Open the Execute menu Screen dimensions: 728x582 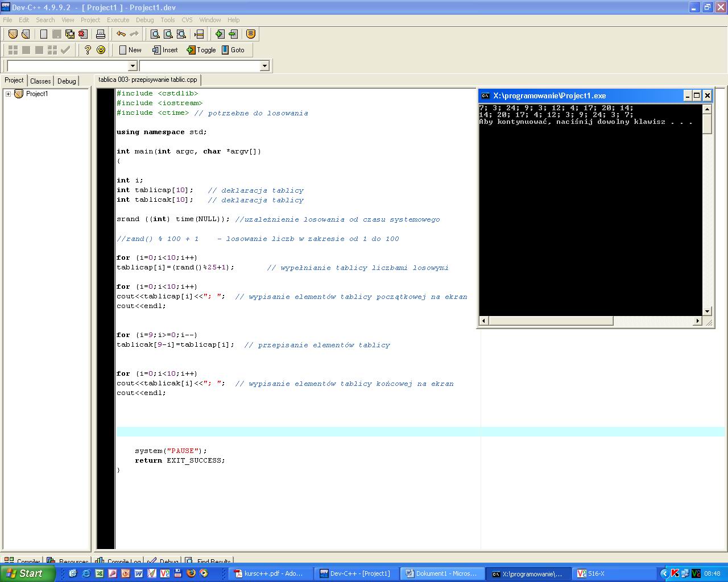pos(118,20)
